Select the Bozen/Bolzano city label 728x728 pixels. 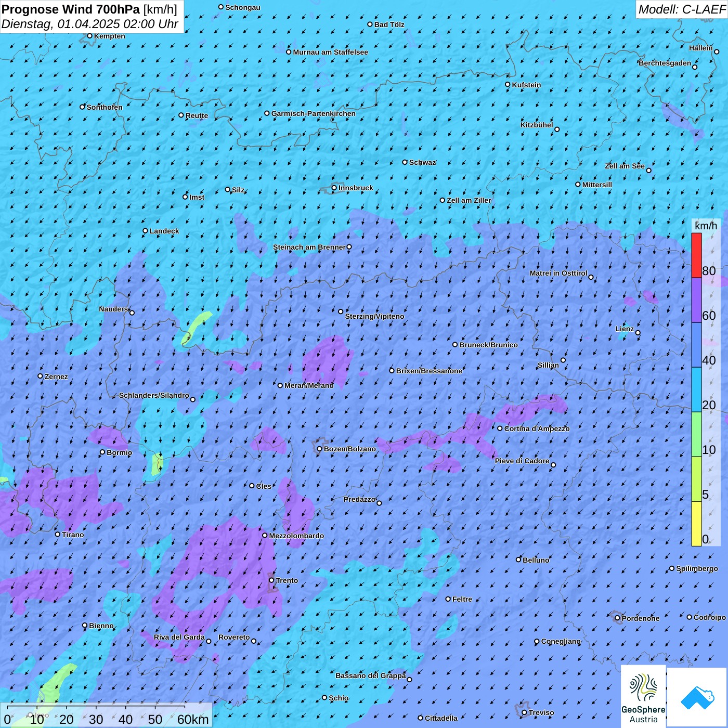point(349,449)
